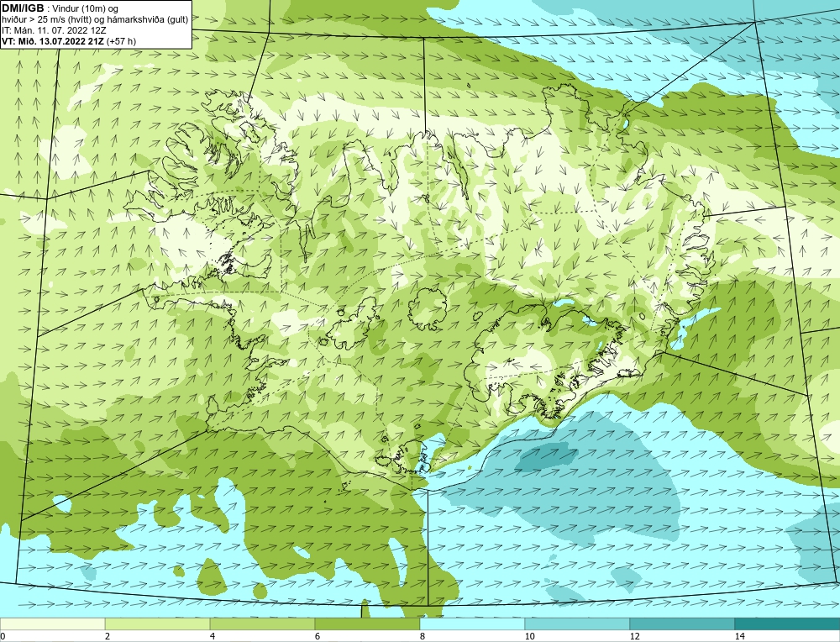Click the 'Vindur (10m) og' label
Screen dimensions: 840x642
(x=87, y=8)
